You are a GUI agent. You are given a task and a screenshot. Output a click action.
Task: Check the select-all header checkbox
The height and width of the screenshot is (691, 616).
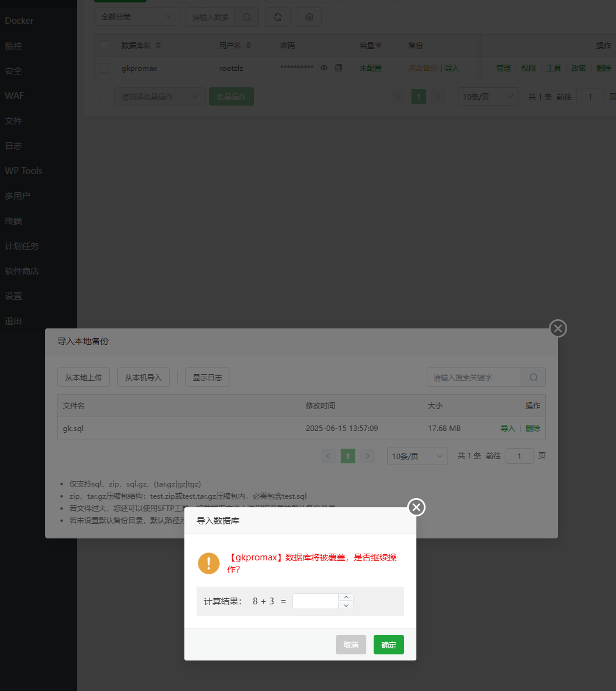[104, 45]
